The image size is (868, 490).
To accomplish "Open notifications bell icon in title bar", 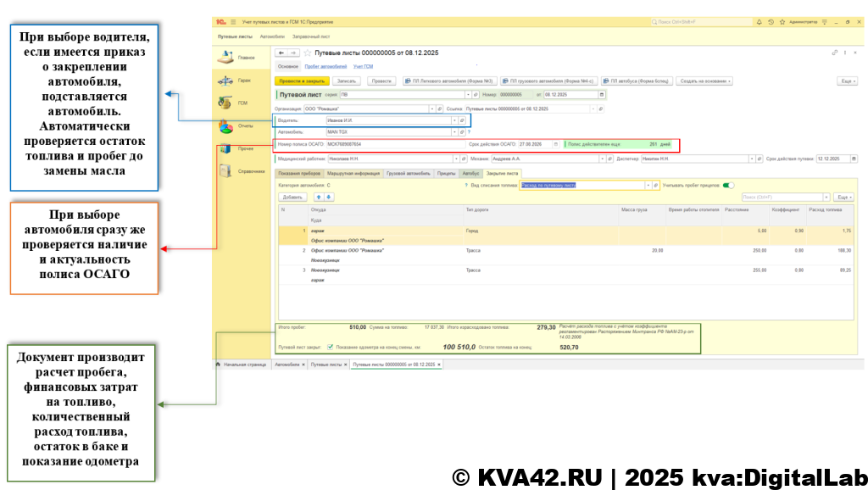I will (x=759, y=21).
